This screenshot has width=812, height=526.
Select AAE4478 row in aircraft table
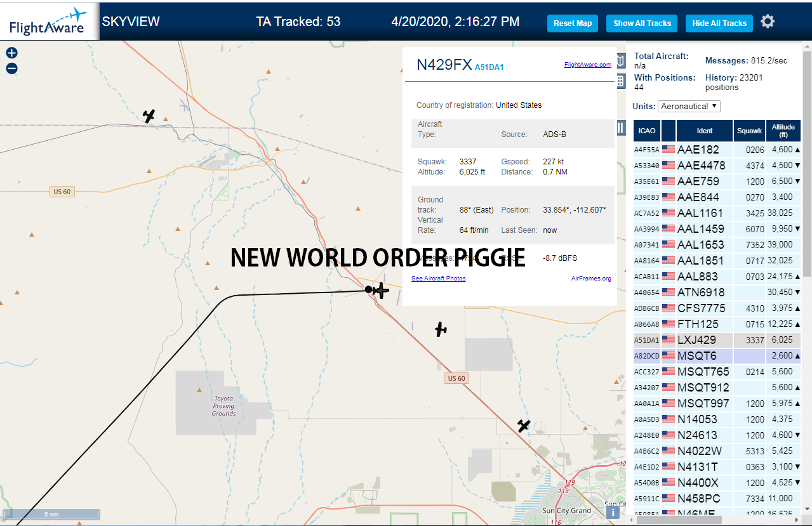coord(717,166)
